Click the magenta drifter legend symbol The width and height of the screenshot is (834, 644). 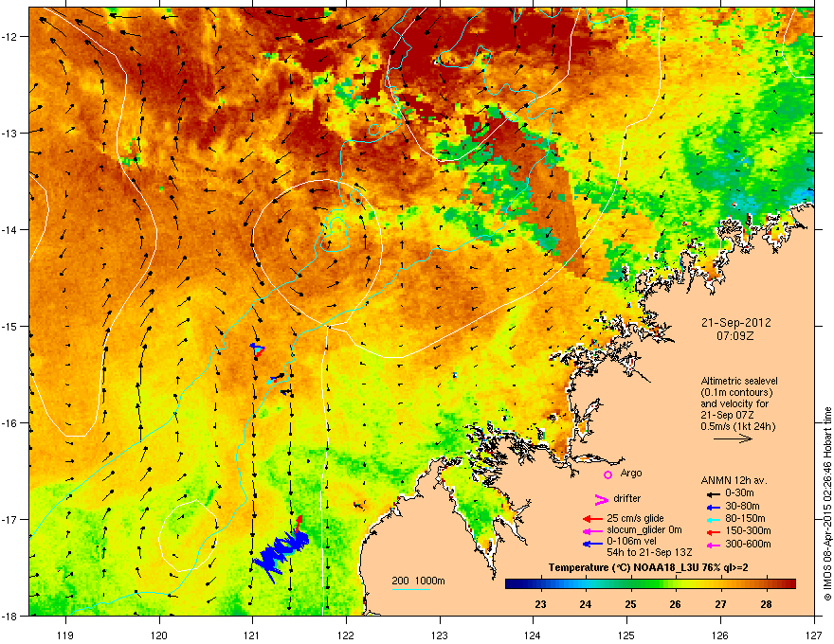pos(601,499)
